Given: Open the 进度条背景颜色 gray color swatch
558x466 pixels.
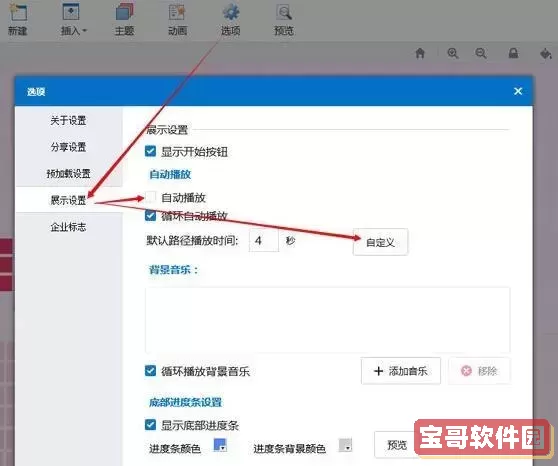Looking at the screenshot, I should click(345, 445).
